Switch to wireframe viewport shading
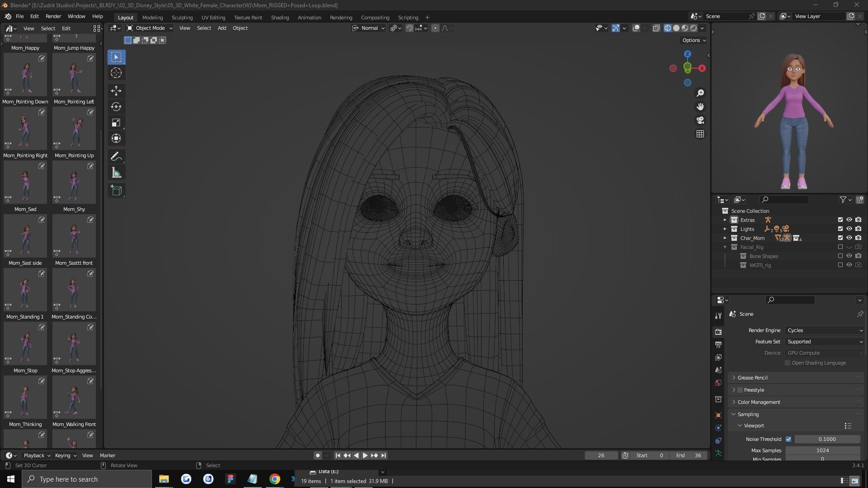 (x=668, y=28)
